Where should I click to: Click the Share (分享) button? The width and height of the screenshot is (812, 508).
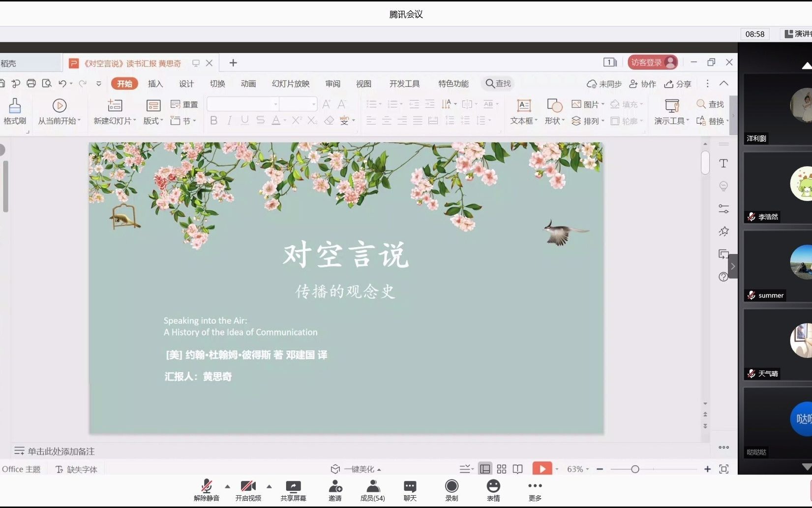[678, 84]
